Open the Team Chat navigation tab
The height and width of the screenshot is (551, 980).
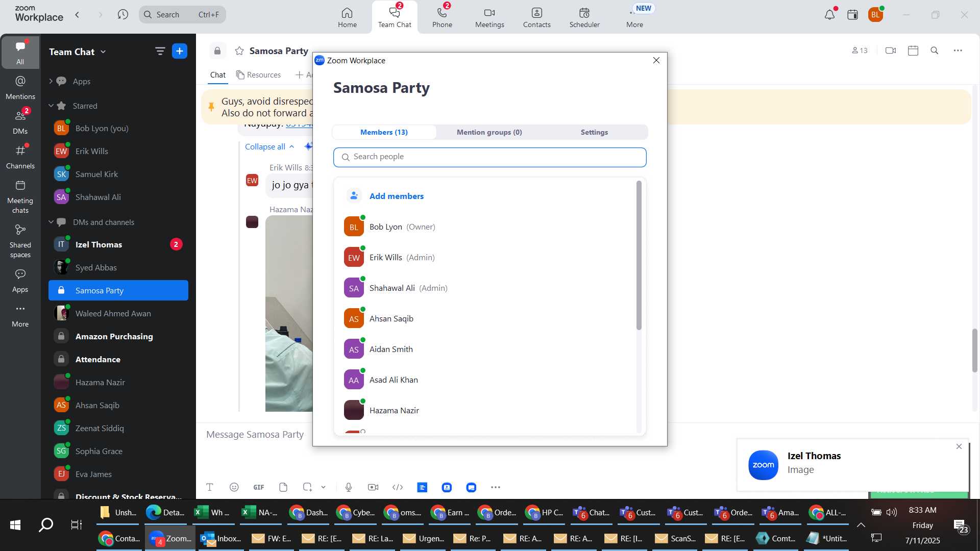tap(395, 17)
